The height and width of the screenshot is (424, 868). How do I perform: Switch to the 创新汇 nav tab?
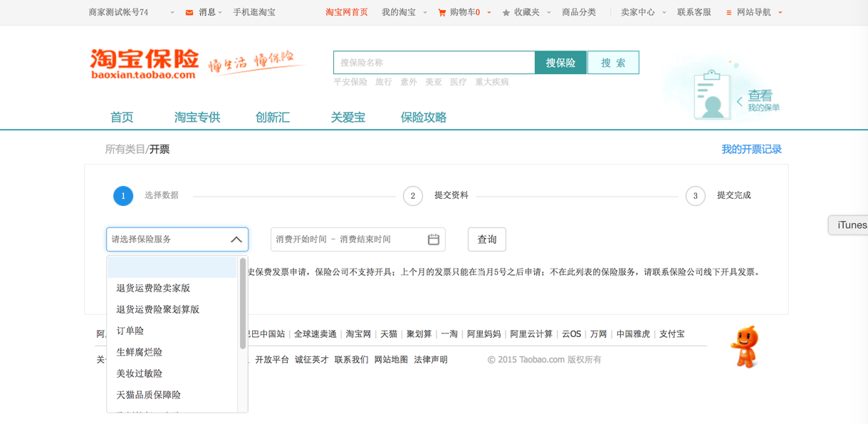point(273,118)
